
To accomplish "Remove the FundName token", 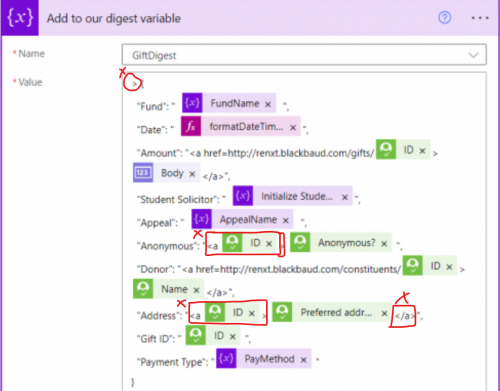I will 268,104.
